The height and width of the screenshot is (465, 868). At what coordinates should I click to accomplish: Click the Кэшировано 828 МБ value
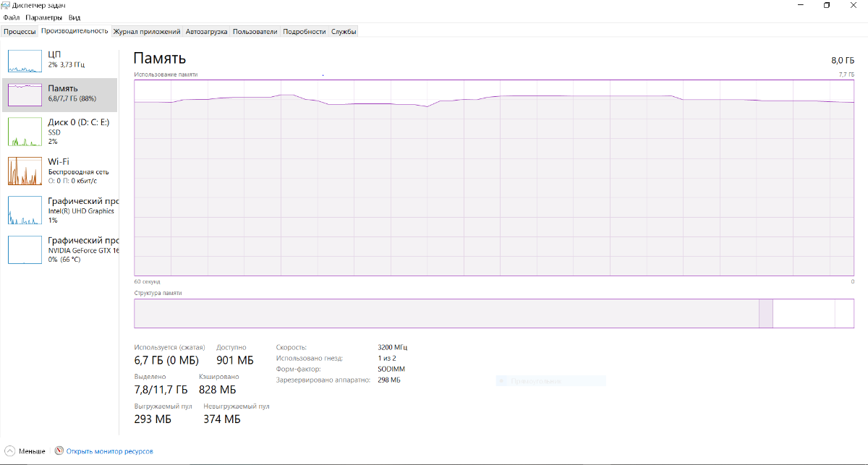click(217, 389)
